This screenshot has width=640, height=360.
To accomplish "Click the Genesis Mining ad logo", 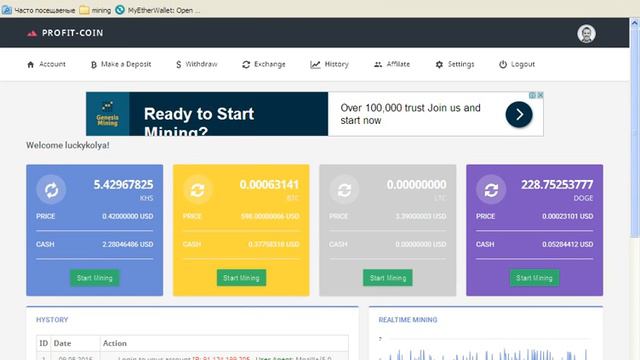I will pos(108,114).
